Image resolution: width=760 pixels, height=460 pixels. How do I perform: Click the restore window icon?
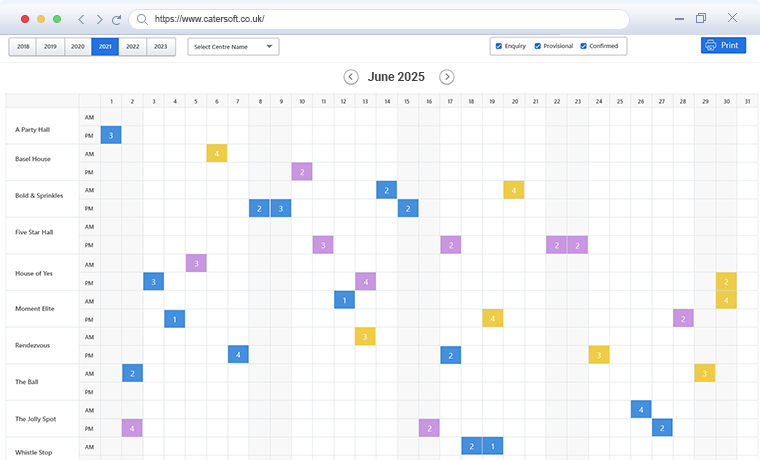701,18
